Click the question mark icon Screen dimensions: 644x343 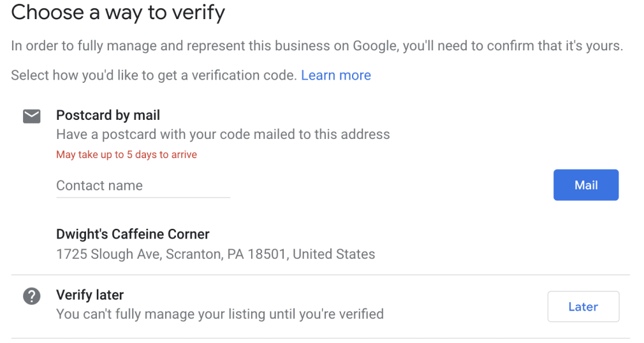pyautogui.click(x=31, y=296)
